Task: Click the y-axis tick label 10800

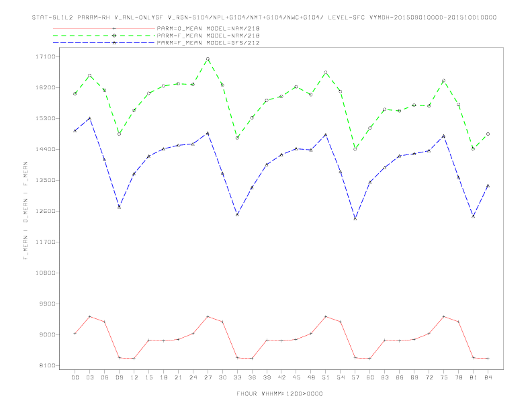Action: [46, 273]
